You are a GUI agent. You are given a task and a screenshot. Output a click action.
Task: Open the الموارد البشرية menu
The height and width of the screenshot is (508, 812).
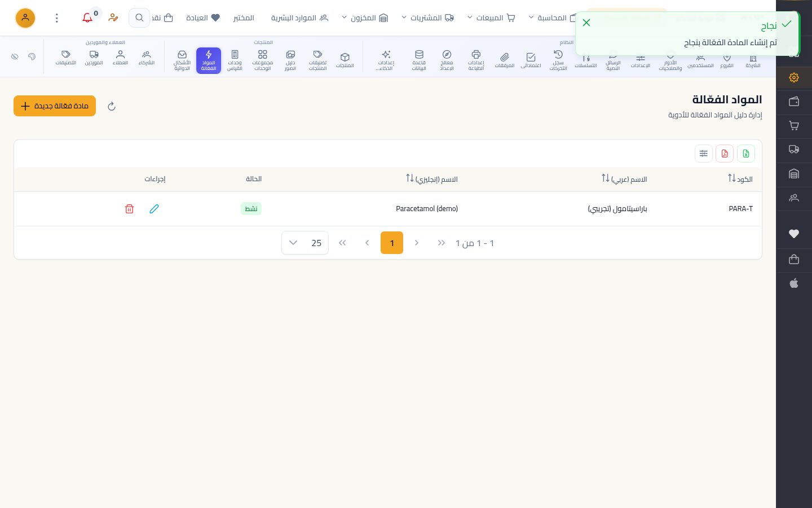coord(299,18)
